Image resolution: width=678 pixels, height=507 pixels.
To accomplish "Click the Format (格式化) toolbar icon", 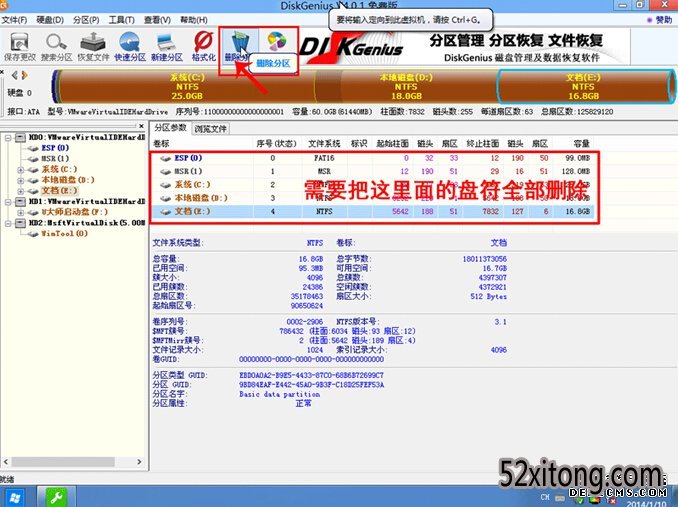I will pyautogui.click(x=203, y=46).
